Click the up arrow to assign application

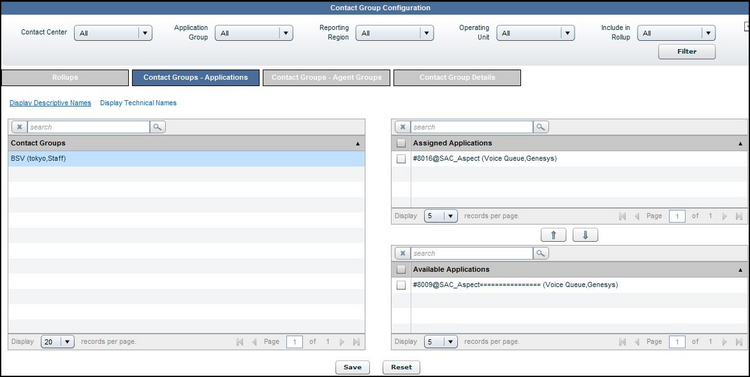coord(553,235)
